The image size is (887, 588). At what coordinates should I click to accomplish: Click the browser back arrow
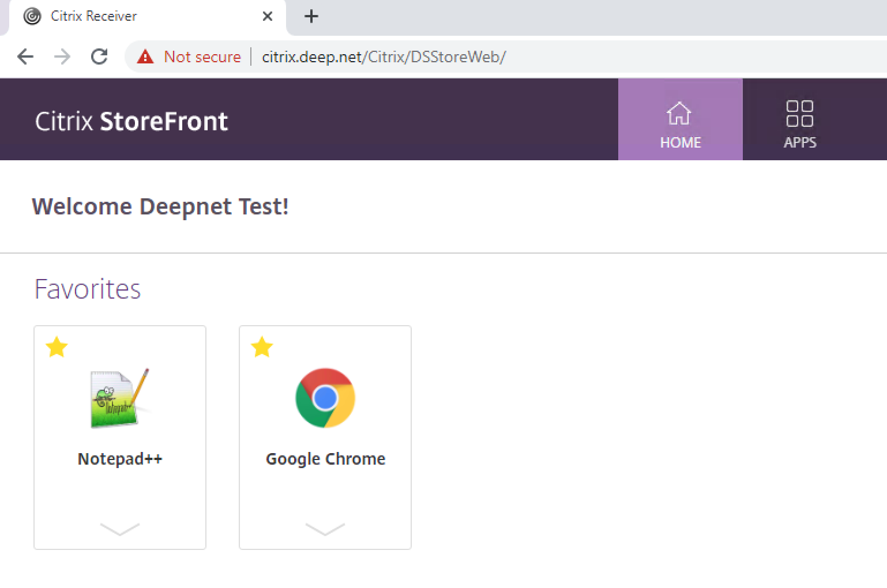coord(25,56)
